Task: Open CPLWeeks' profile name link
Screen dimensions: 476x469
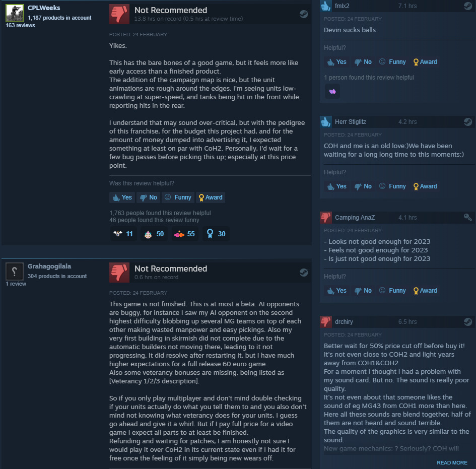Action: click(44, 8)
